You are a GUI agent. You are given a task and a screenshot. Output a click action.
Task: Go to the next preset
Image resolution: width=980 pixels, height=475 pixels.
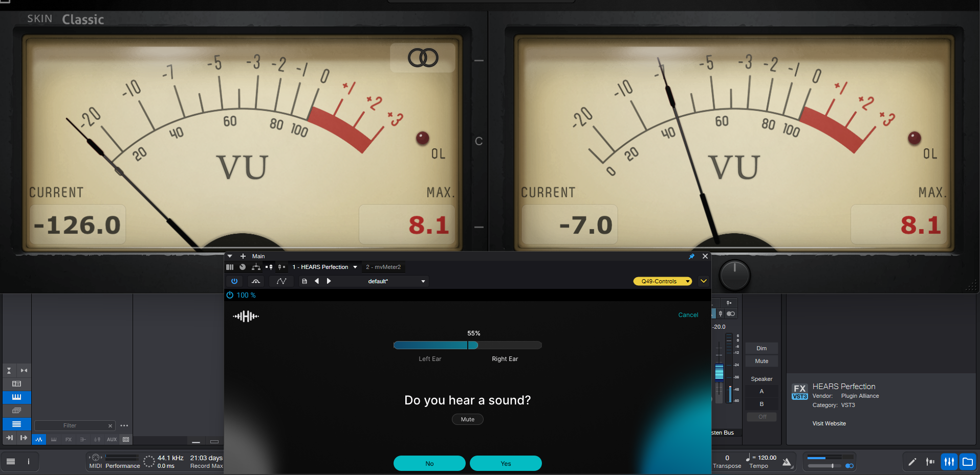[x=329, y=281]
